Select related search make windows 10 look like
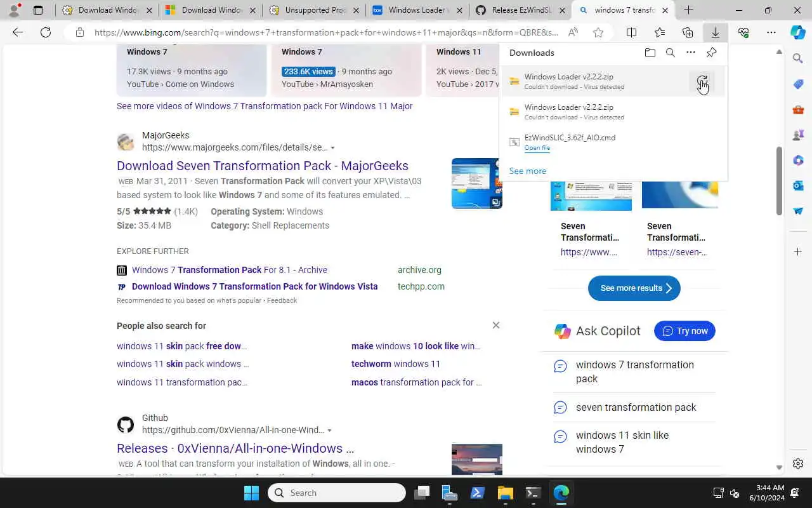Screen dimensions: 812x508 (416, 346)
